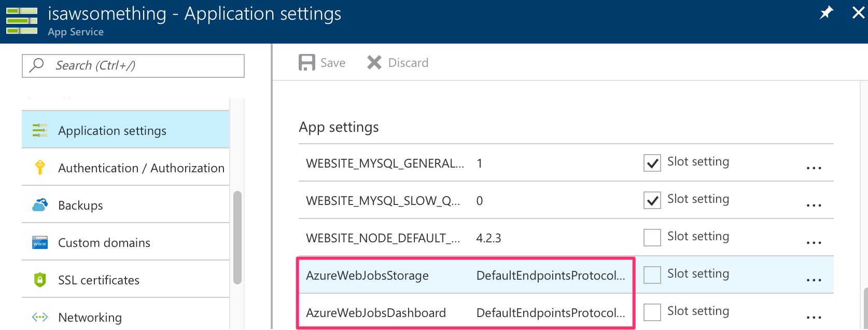The width and height of the screenshot is (868, 330).
Task: Check Slot setting for AzureWebJobsStorage
Action: [652, 275]
